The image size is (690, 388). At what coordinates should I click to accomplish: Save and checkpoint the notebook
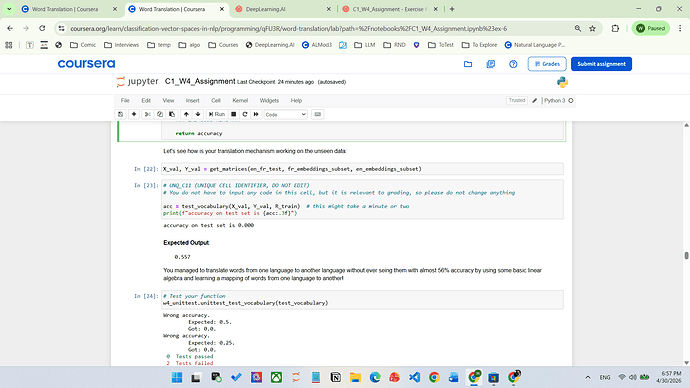point(121,114)
